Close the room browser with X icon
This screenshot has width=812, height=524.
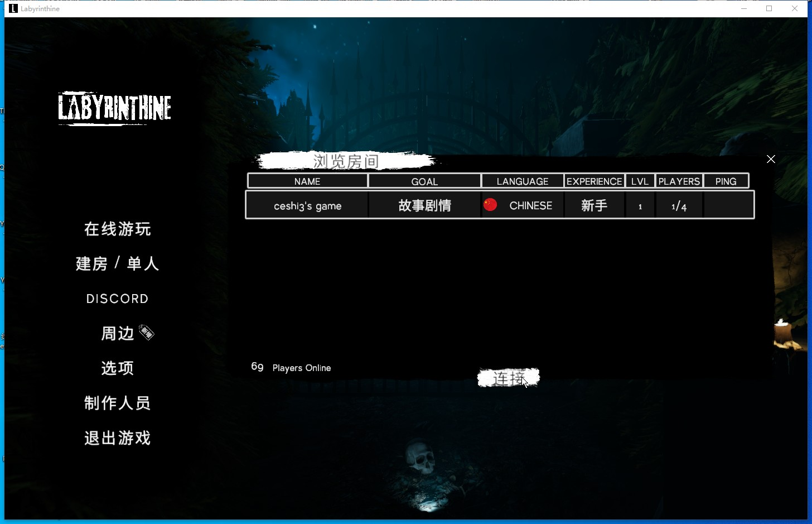(x=771, y=159)
